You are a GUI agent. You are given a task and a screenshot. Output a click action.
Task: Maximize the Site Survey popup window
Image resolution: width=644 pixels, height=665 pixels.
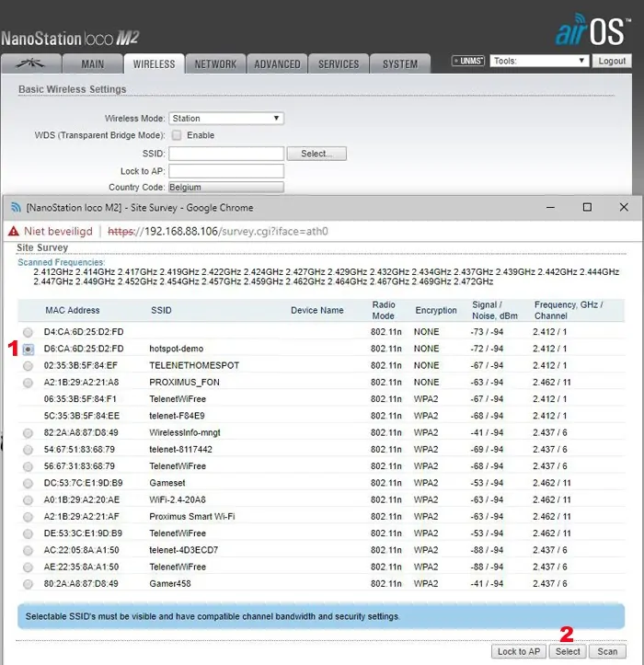click(587, 208)
